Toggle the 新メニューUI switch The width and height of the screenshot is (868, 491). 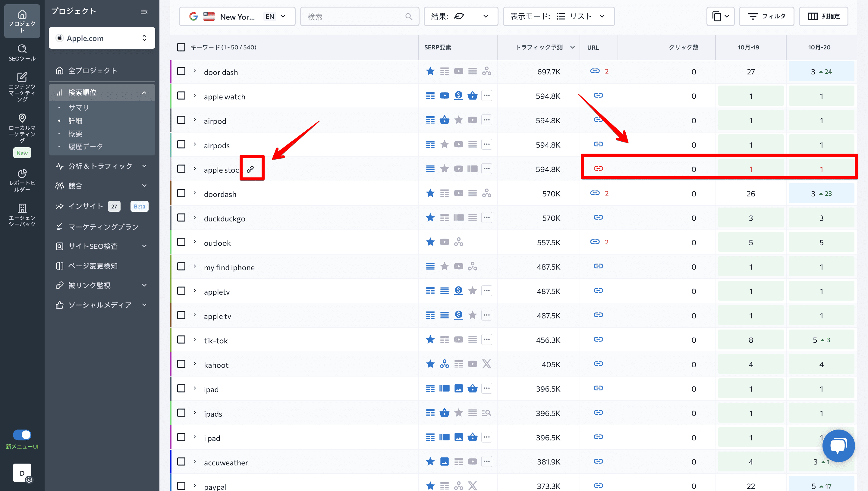22,435
